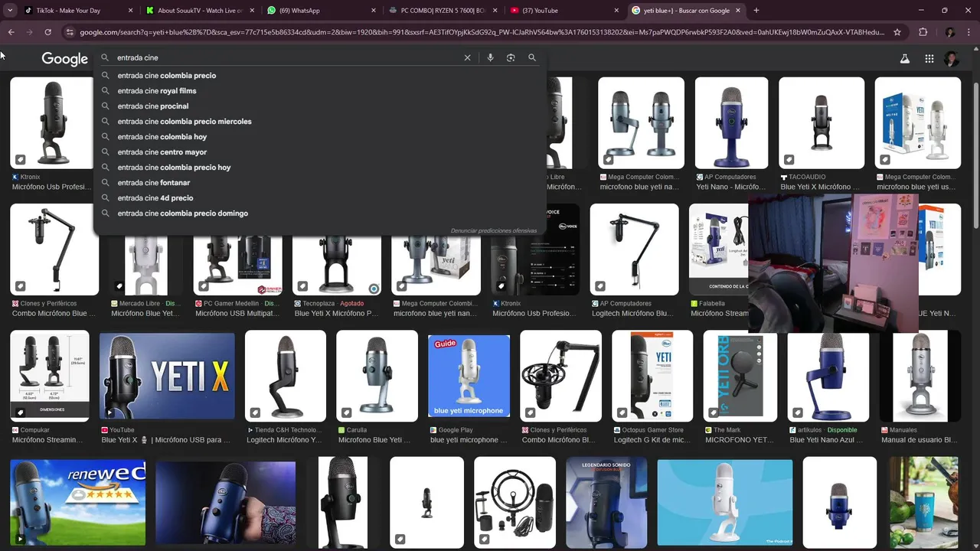The width and height of the screenshot is (980, 551).
Task: Select 'entrada cine fontanar' suggestion
Action: tap(154, 183)
